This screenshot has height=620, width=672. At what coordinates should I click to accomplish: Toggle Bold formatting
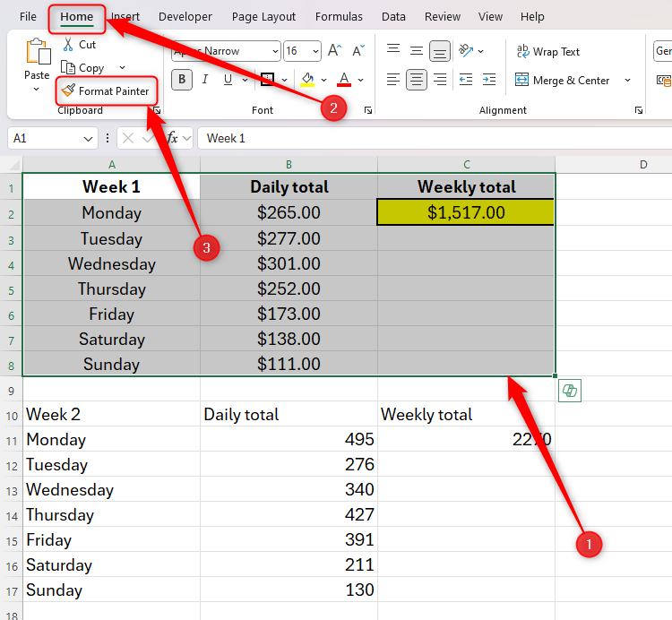point(182,80)
